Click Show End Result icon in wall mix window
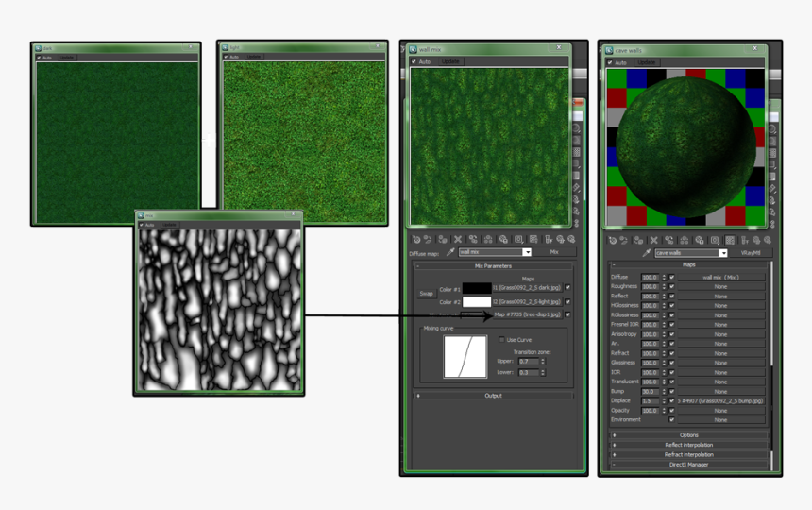The image size is (812, 510). pyautogui.click(x=549, y=239)
